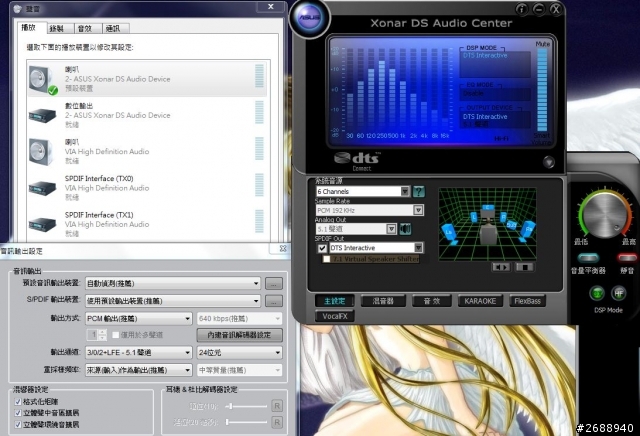
Task: Open the 中等質量 quality dropdown
Action: coord(240,370)
